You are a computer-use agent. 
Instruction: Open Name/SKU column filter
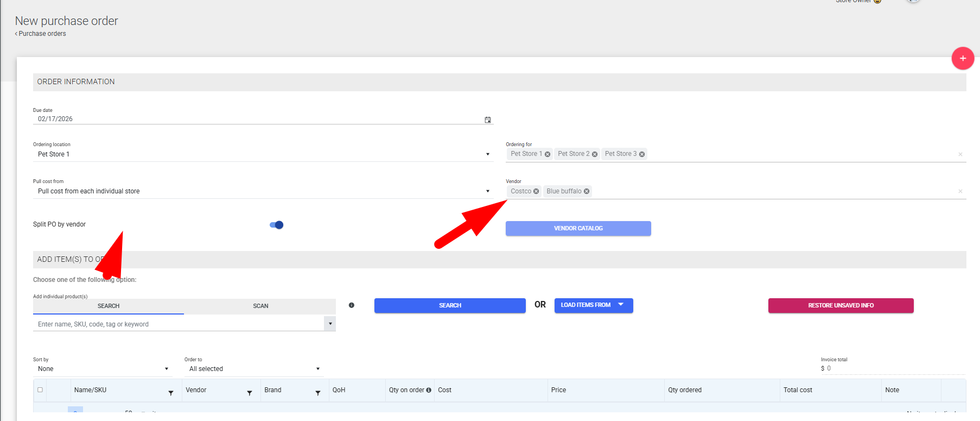pos(170,393)
